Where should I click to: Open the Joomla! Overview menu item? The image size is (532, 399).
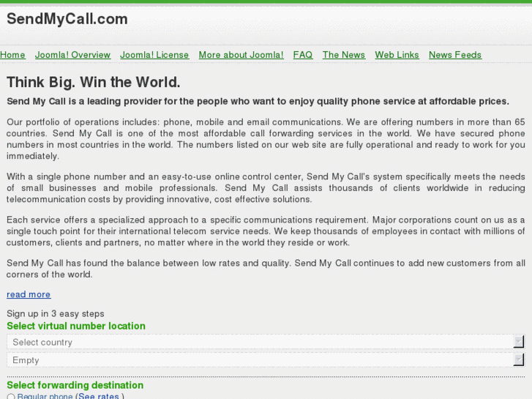tap(72, 55)
